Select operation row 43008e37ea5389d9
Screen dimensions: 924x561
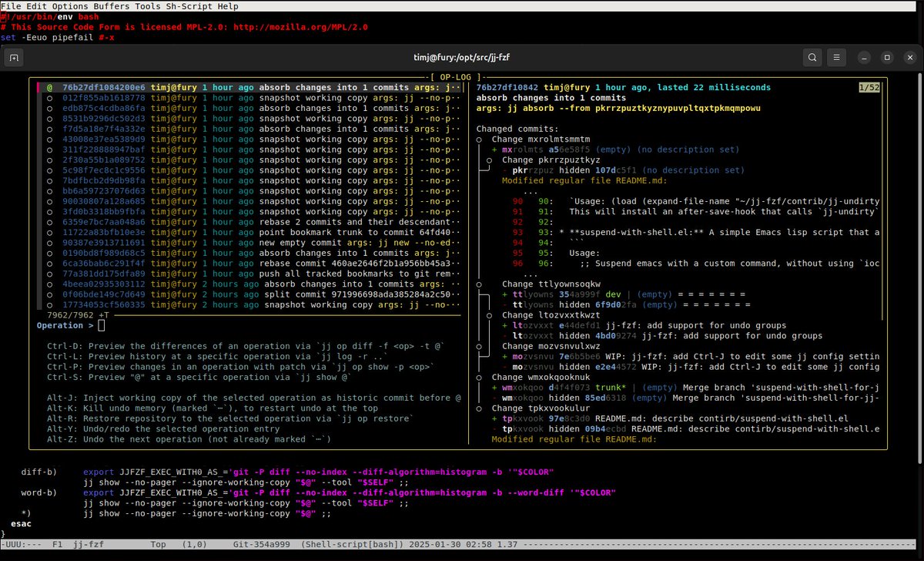[x=249, y=139]
